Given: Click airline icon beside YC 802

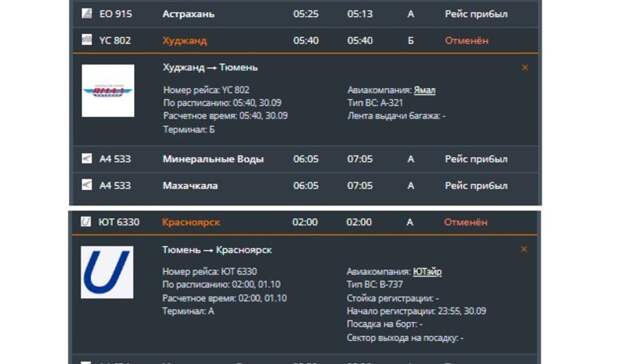Looking at the screenshot, I should [x=87, y=40].
